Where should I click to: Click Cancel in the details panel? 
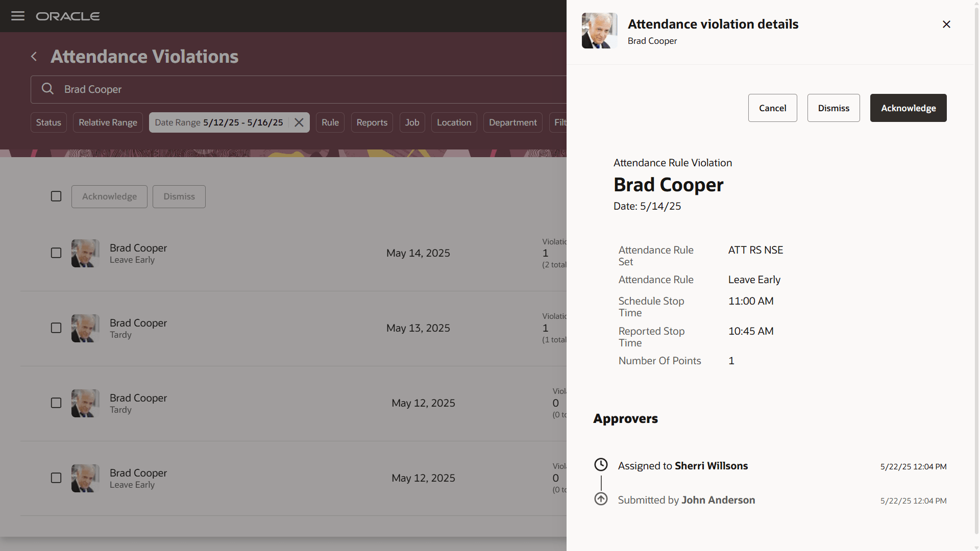[772, 108]
